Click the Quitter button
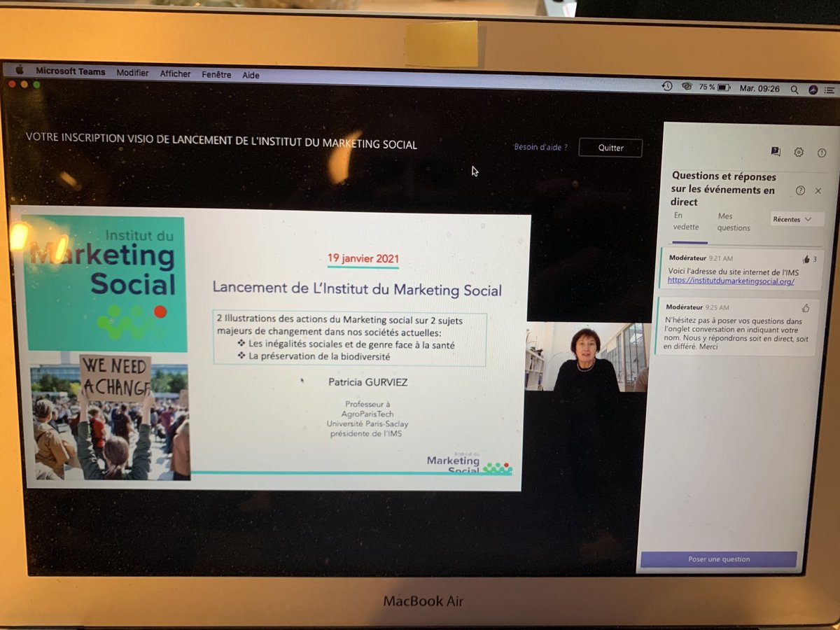This screenshot has height=630, width=840. click(610, 148)
